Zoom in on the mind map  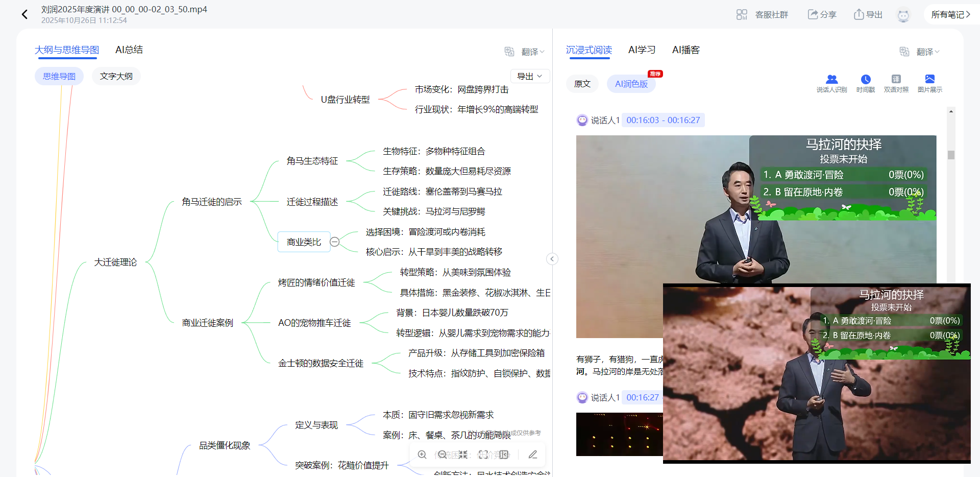(422, 455)
